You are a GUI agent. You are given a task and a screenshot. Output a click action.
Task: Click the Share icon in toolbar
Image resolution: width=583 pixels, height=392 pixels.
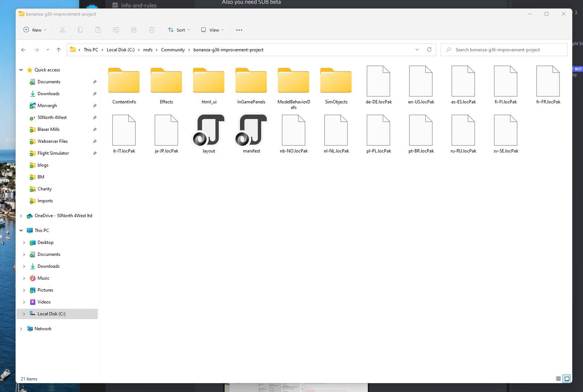point(134,30)
